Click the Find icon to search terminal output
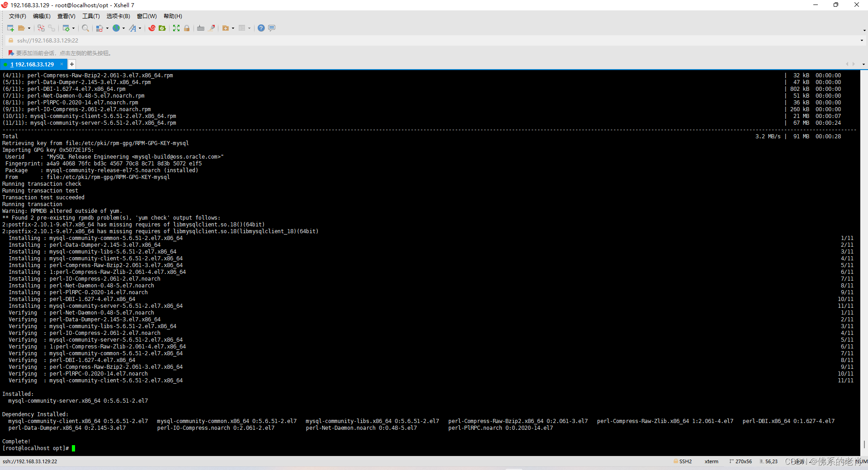This screenshot has width=868, height=470. click(85, 28)
